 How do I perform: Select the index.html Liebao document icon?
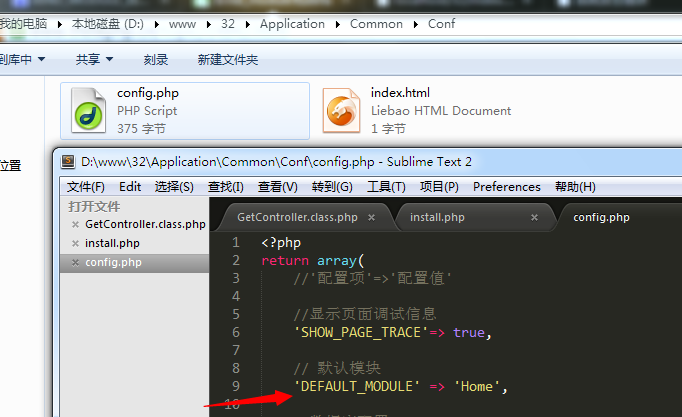coord(342,110)
